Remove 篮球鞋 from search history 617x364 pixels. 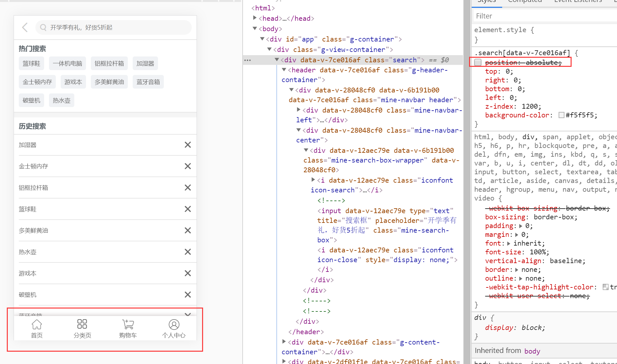(188, 209)
